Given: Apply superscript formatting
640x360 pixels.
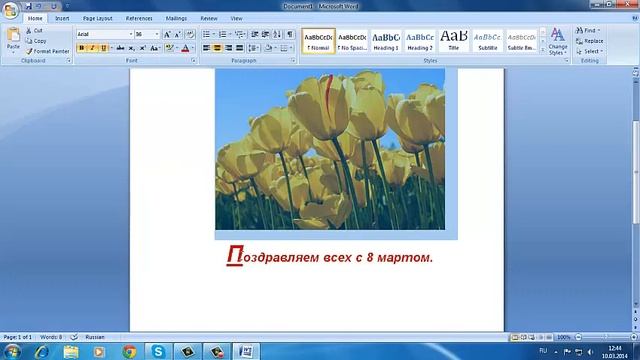Looking at the screenshot, I should [142, 48].
